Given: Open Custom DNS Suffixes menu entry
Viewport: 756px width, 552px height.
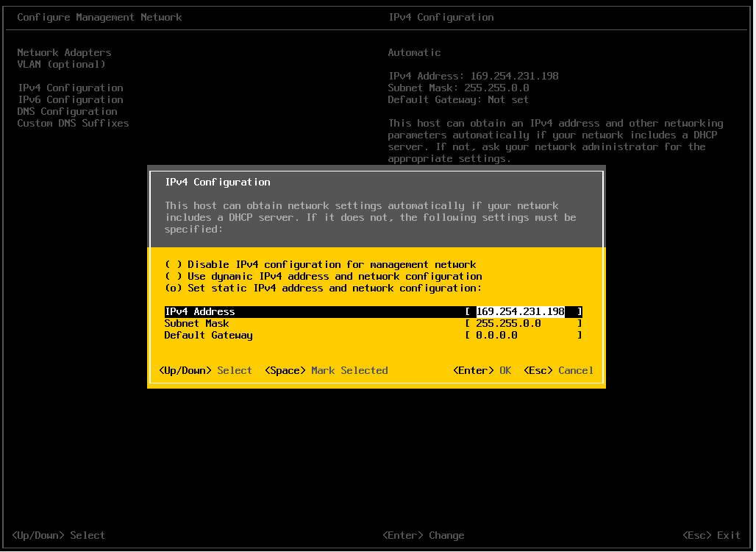Looking at the screenshot, I should click(x=73, y=123).
